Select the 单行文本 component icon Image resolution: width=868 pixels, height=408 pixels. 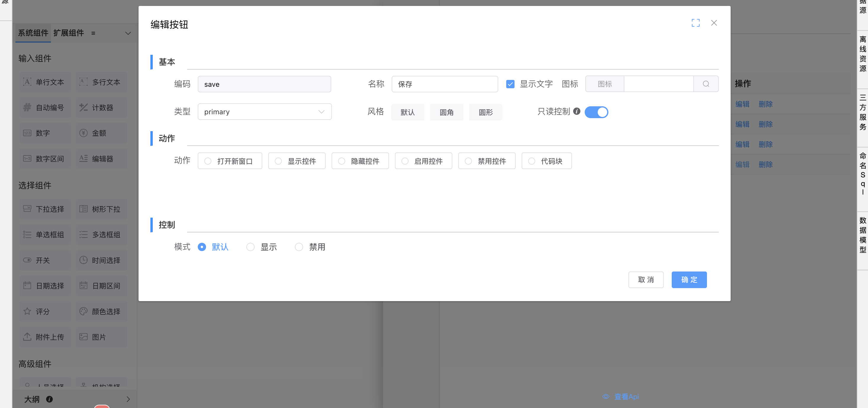coord(27,82)
